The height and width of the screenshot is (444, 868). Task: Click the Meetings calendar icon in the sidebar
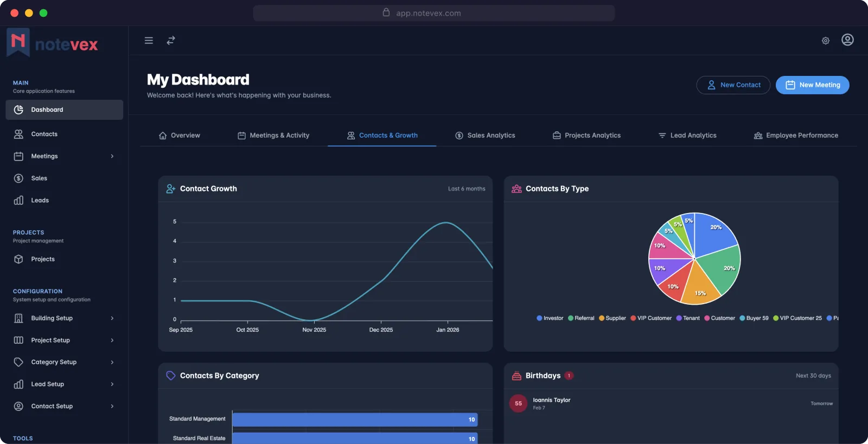[18, 156]
